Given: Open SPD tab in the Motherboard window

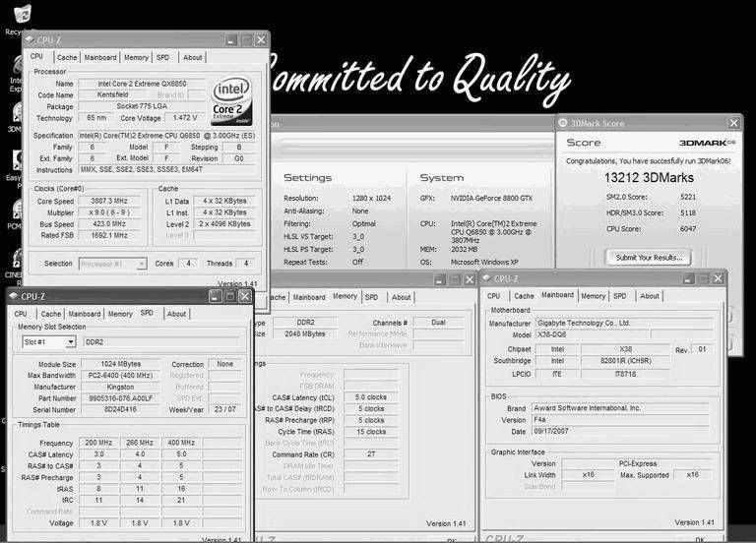Looking at the screenshot, I should click(619, 296).
